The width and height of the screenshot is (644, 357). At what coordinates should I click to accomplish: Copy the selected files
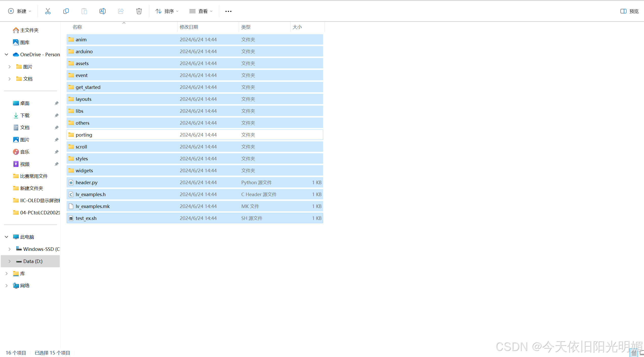click(x=66, y=11)
